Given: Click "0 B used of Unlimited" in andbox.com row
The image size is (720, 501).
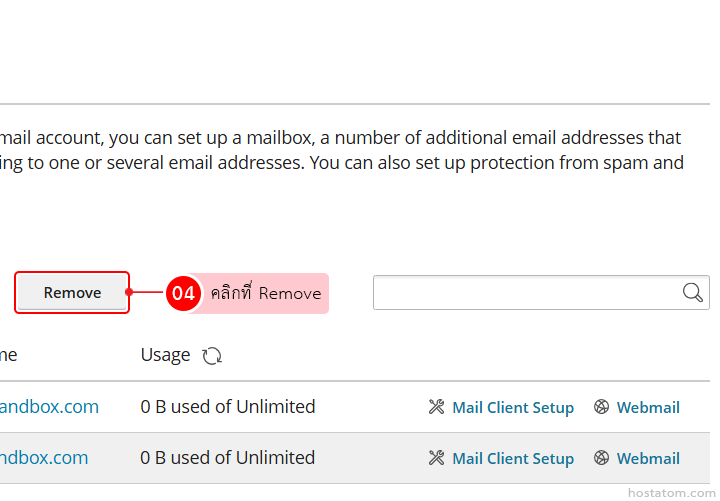Looking at the screenshot, I should coord(228,406).
